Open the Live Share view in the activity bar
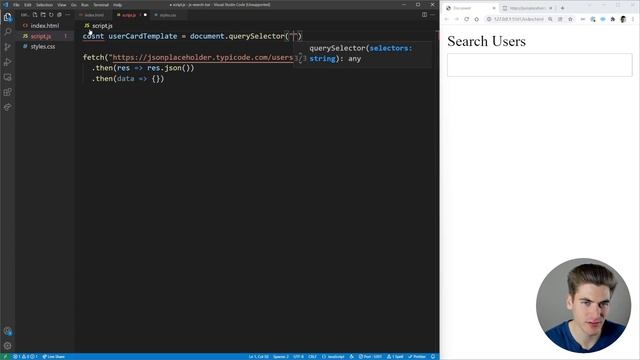 [x=7, y=107]
